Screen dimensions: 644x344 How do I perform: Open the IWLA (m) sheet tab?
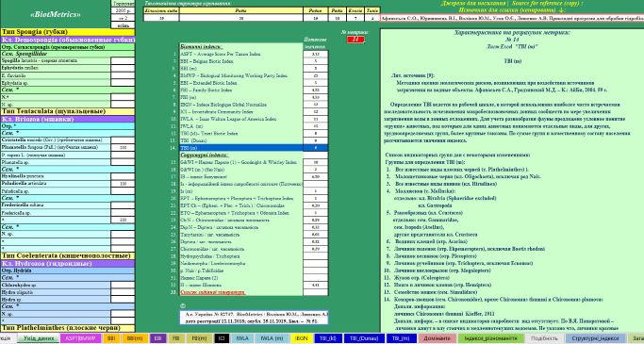[x=272, y=338]
